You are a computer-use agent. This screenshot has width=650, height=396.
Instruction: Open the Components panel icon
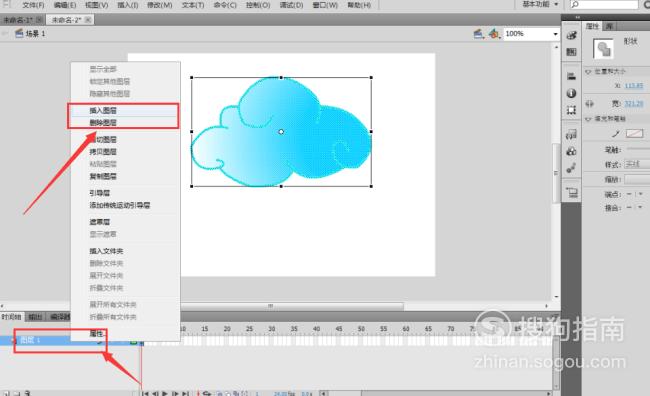(572, 151)
